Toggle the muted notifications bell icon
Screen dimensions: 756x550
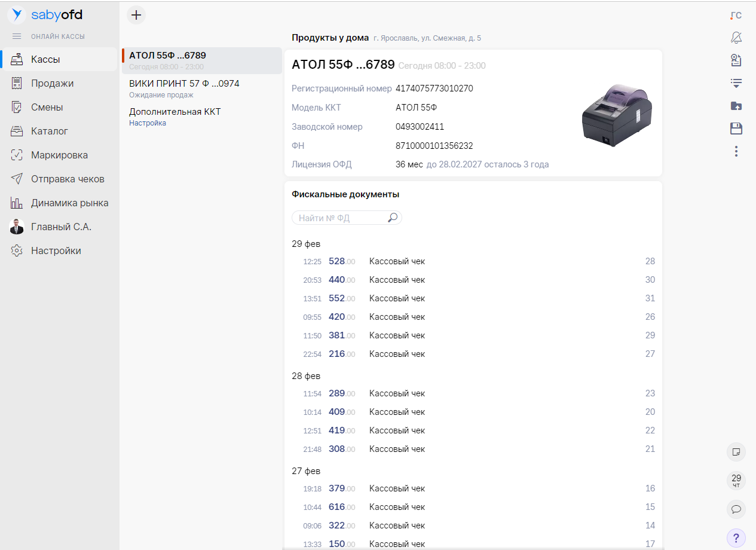pos(736,38)
